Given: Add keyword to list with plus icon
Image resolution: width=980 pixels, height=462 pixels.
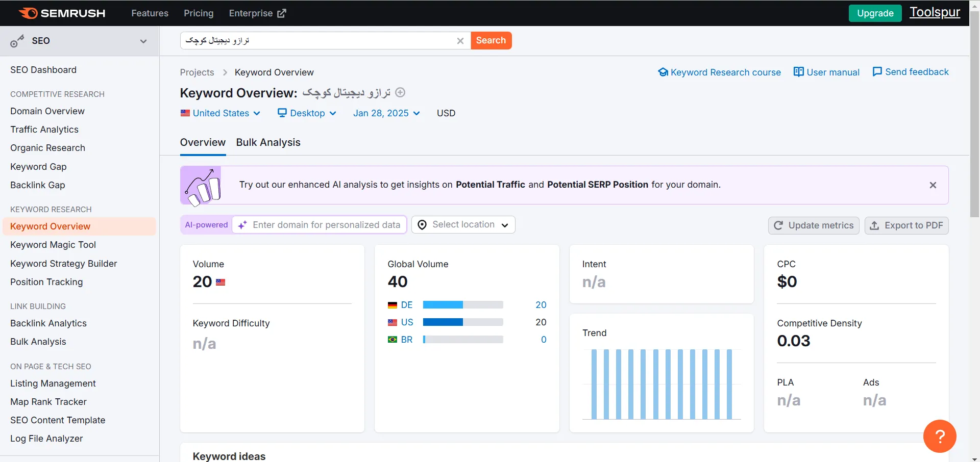Looking at the screenshot, I should (401, 92).
